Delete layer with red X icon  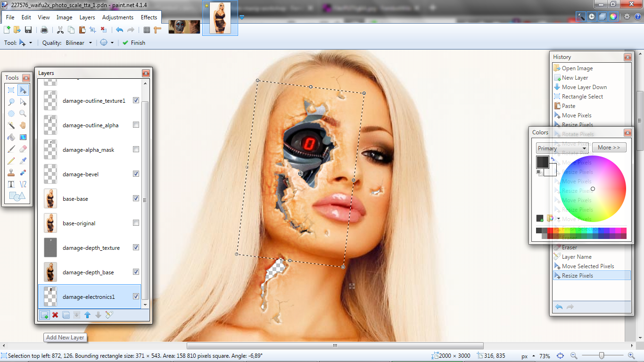[55, 315]
